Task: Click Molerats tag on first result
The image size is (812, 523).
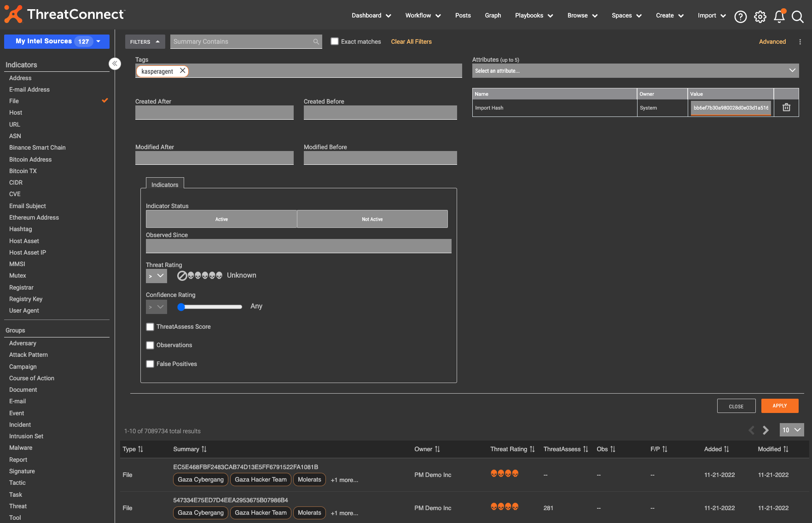Action: click(x=309, y=479)
